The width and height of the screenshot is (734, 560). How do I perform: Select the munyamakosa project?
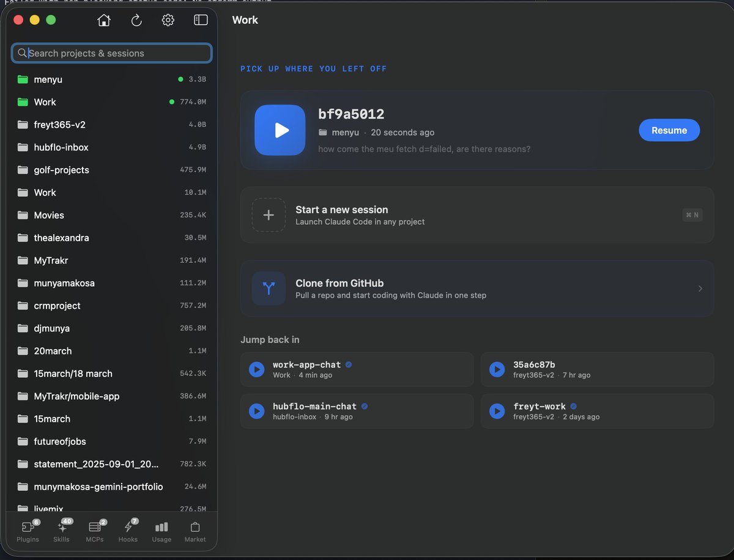112,283
